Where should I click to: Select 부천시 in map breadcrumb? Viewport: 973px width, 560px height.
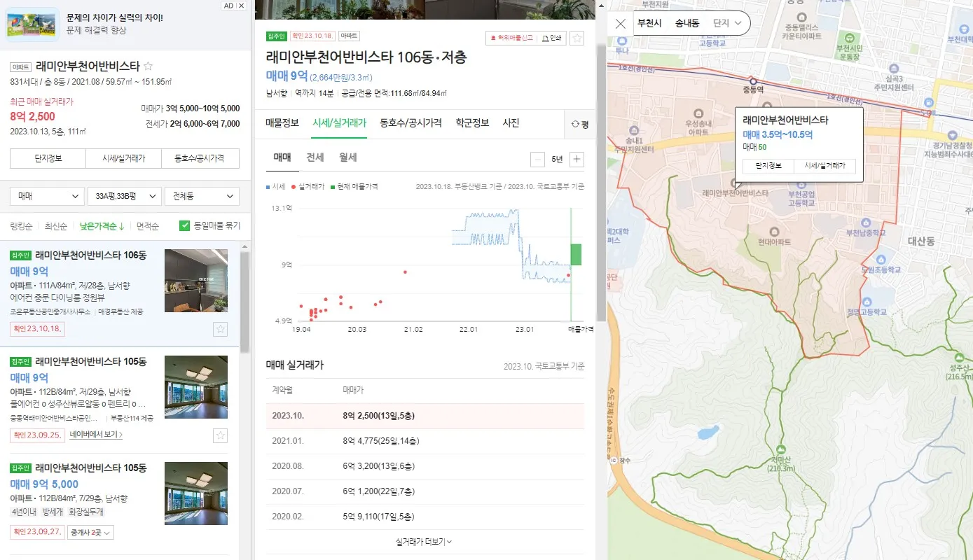click(649, 23)
